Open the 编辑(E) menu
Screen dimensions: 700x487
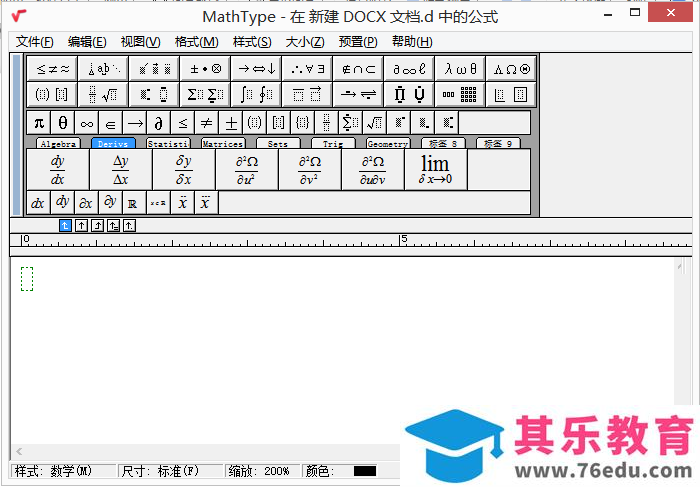coord(87,42)
